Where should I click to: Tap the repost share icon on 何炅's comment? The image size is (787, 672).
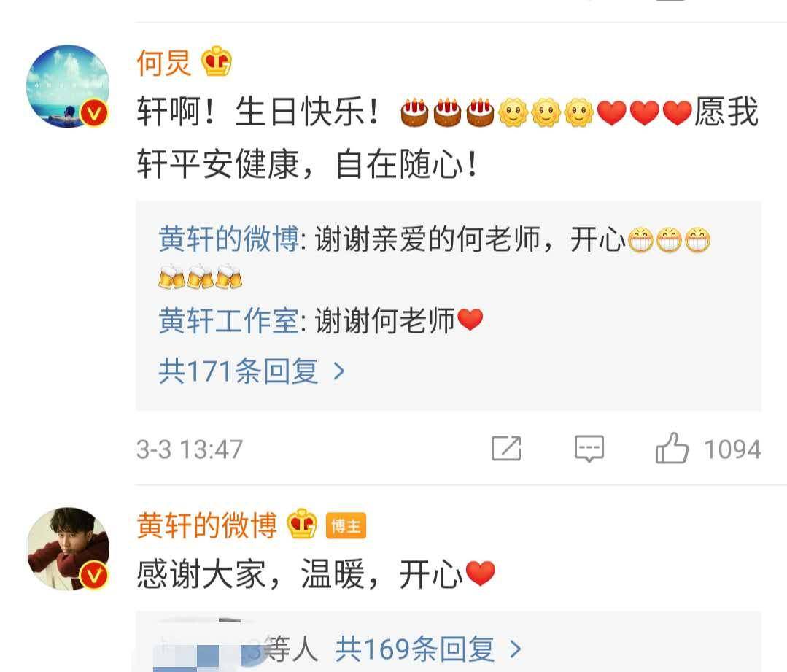coord(506,448)
